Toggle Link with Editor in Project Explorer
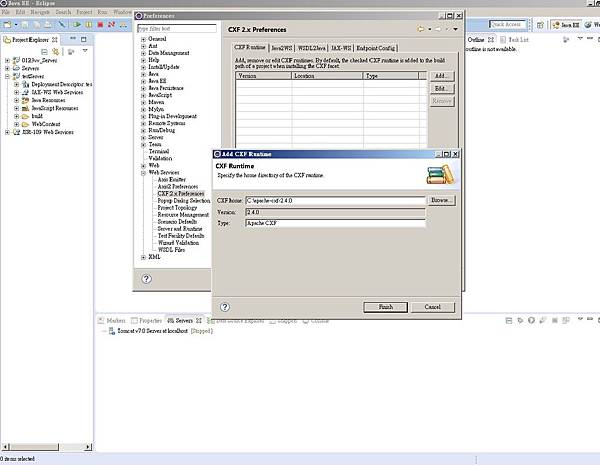The width and height of the screenshot is (600, 465). pos(56,52)
